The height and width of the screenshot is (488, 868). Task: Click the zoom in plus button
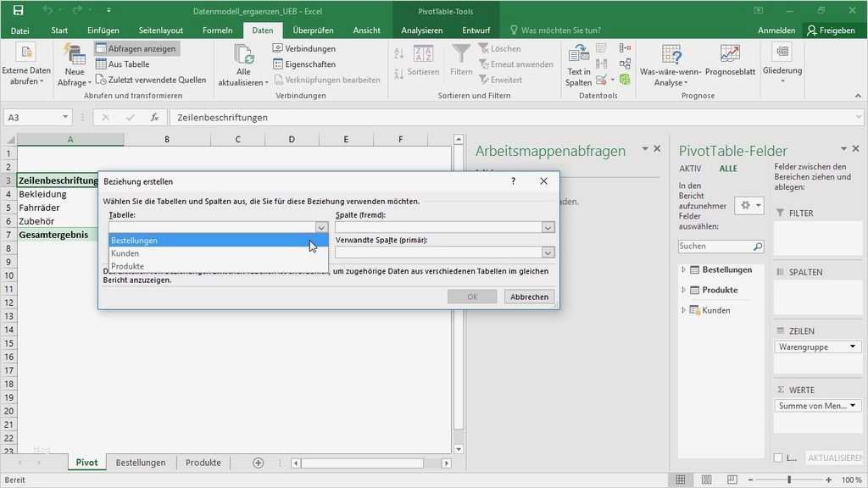point(828,480)
